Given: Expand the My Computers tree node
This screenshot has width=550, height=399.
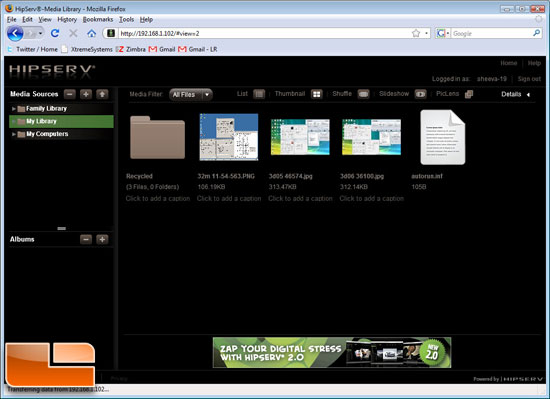Looking at the screenshot, I should pos(14,134).
